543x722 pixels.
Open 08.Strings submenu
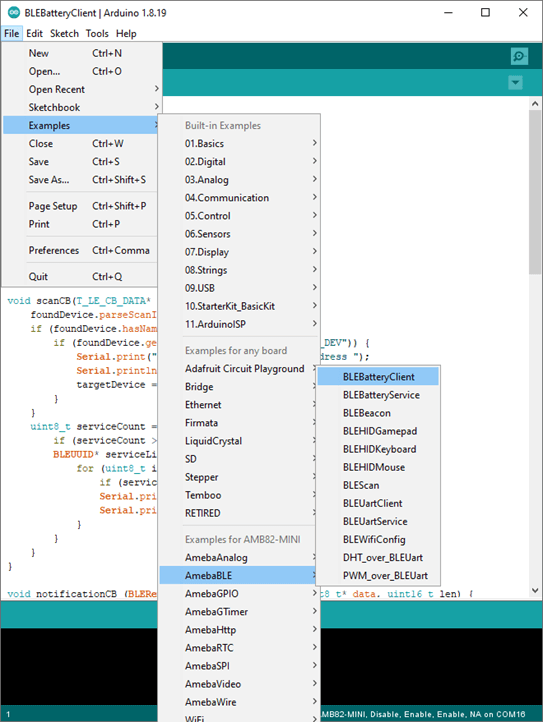coord(239,270)
